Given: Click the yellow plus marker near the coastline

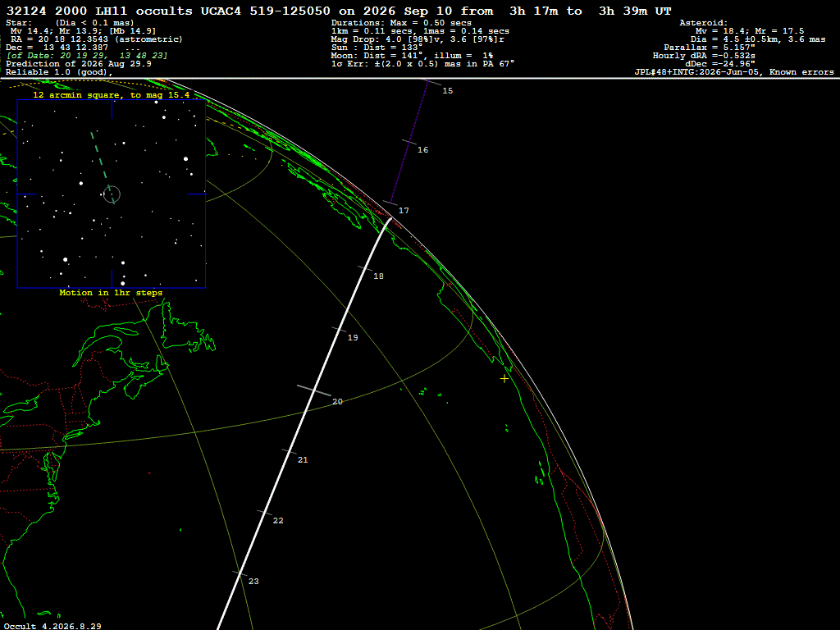Looking at the screenshot, I should point(504,379).
